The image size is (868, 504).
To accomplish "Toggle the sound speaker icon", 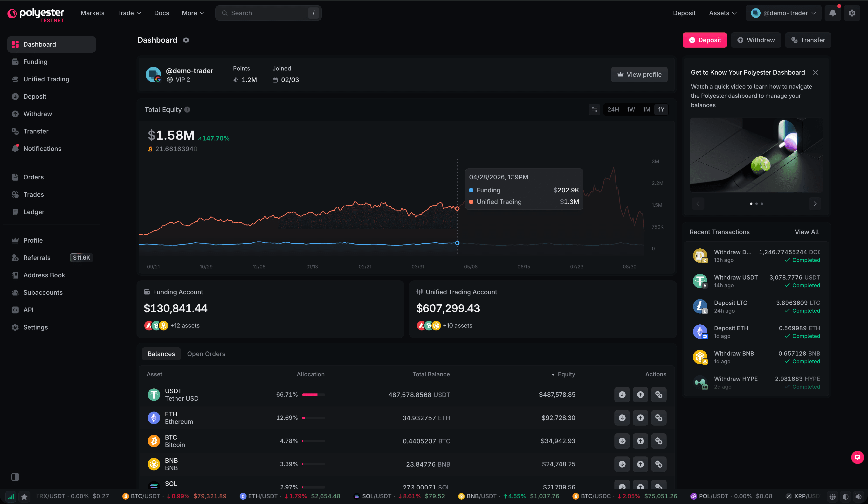I will (858, 497).
